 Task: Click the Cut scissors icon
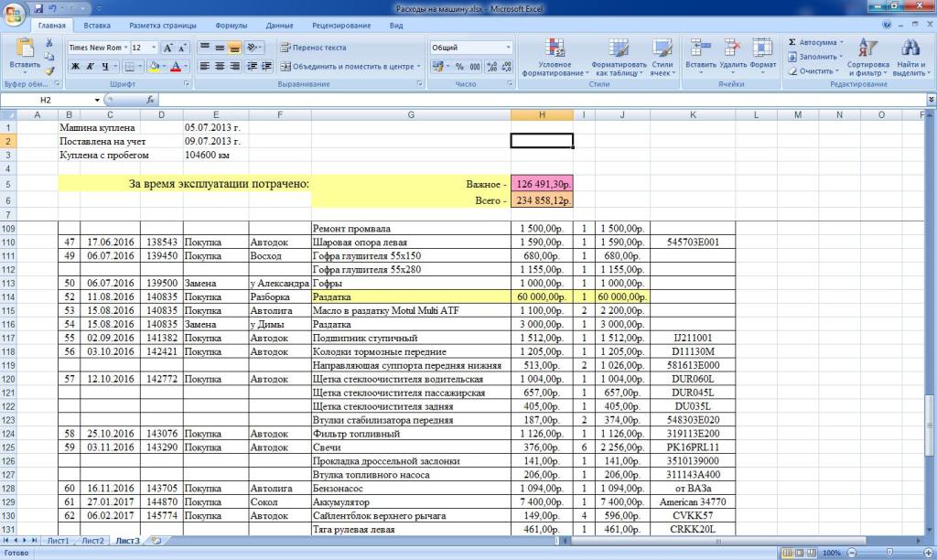point(49,43)
